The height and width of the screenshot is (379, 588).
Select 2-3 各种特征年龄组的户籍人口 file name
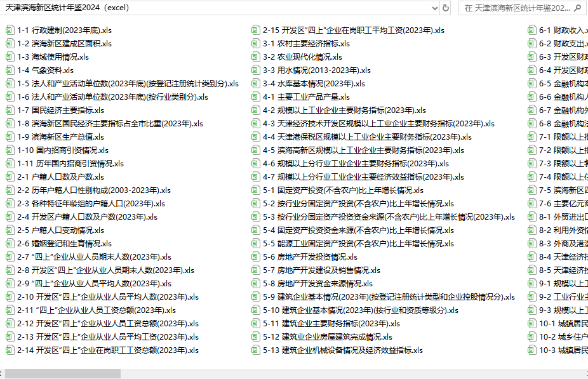pyautogui.click(x=91, y=204)
